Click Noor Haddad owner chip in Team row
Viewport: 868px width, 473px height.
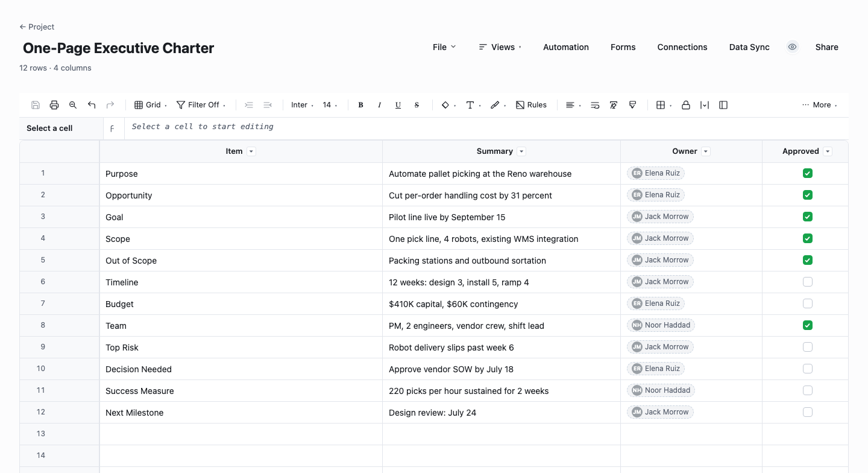(x=661, y=325)
